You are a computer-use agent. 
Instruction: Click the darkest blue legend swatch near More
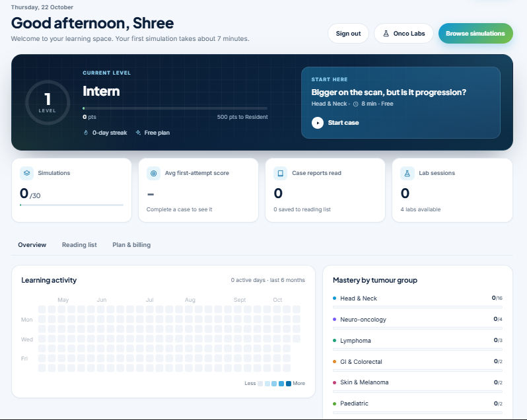(x=289, y=384)
